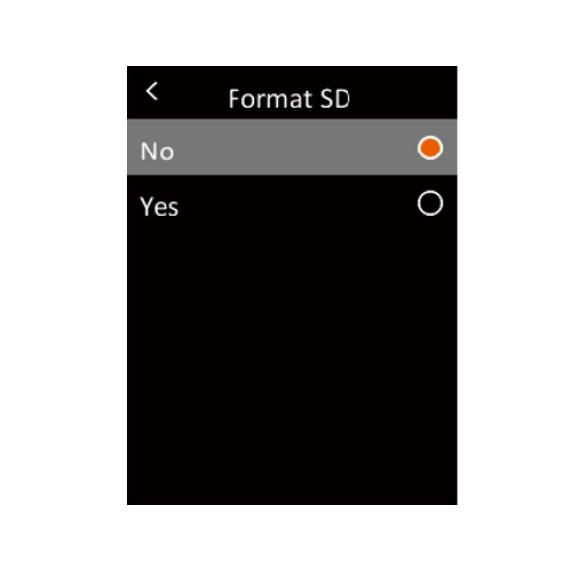This screenshot has width=576, height=565.
Task: Click the header bar containing Format SD
Action: click(x=292, y=93)
